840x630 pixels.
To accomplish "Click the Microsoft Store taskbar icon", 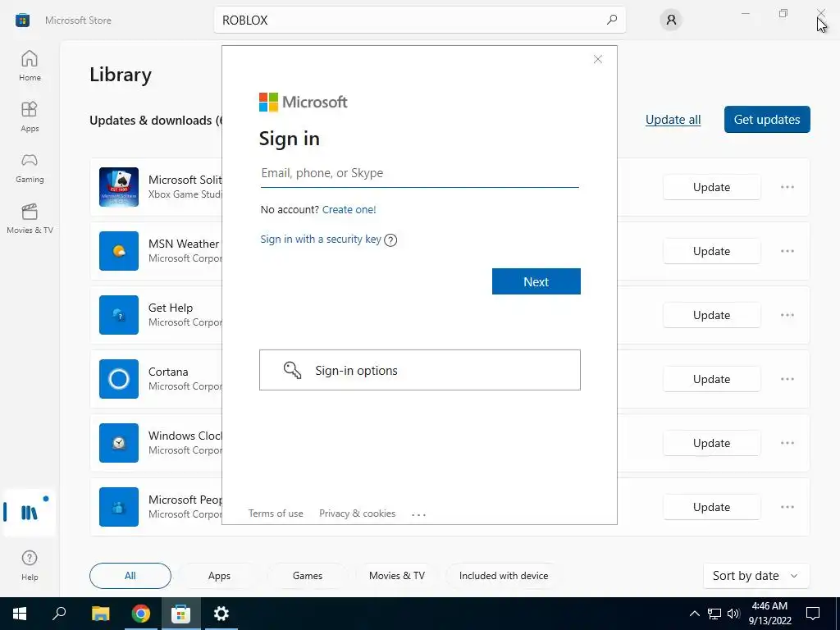I will 181,614.
